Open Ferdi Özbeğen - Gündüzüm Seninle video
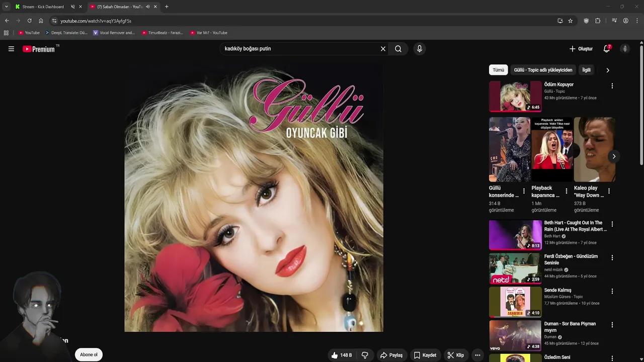The height and width of the screenshot is (362, 644). tap(571, 259)
